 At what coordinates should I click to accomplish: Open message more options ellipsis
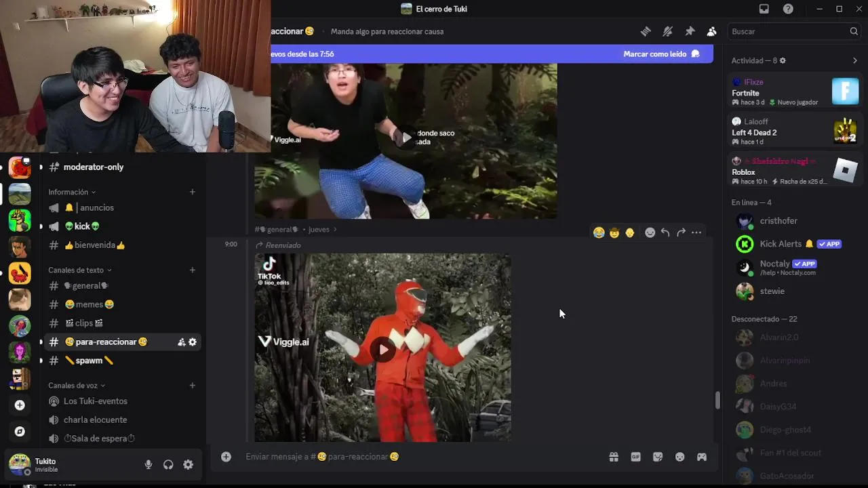pyautogui.click(x=696, y=232)
